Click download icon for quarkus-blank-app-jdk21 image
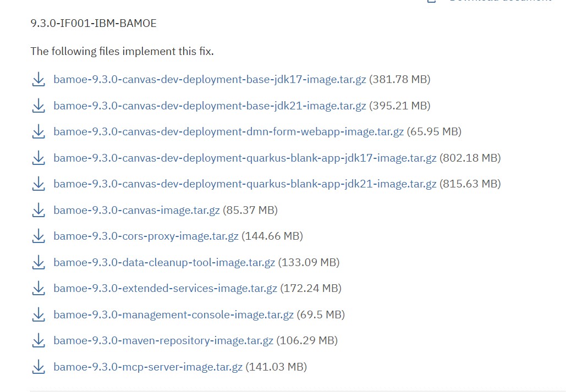Viewport: 566px width, 392px height. 39,184
